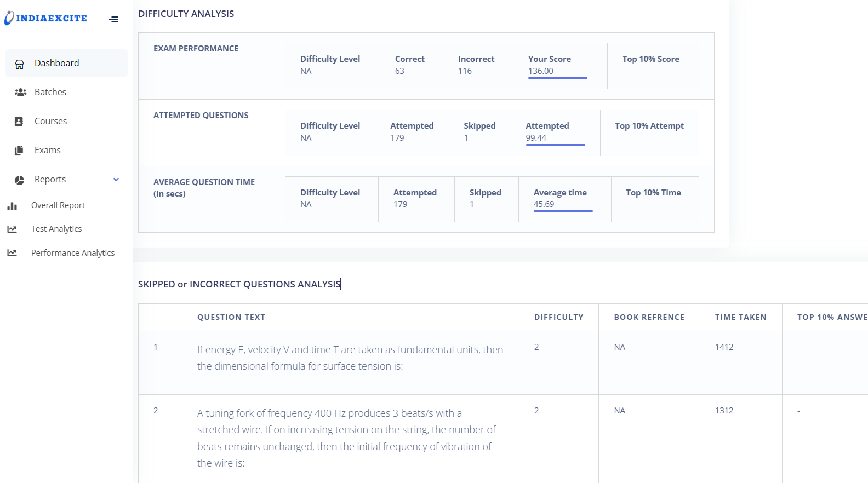Open the Performance Analytics link
Image resolution: width=868 pixels, height=483 pixels.
[73, 253]
